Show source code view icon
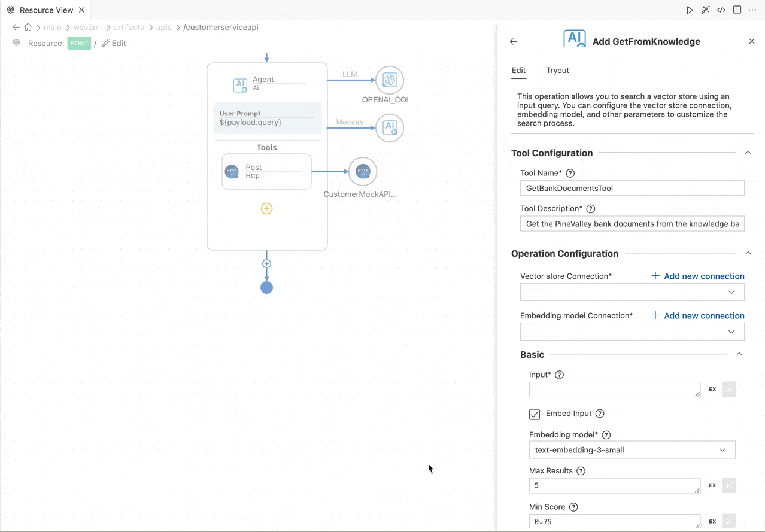765x532 pixels. tap(721, 10)
